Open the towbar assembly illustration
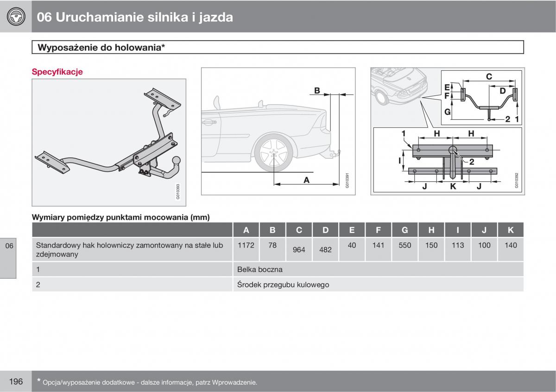This screenshot has width=556, height=392. (x=109, y=142)
